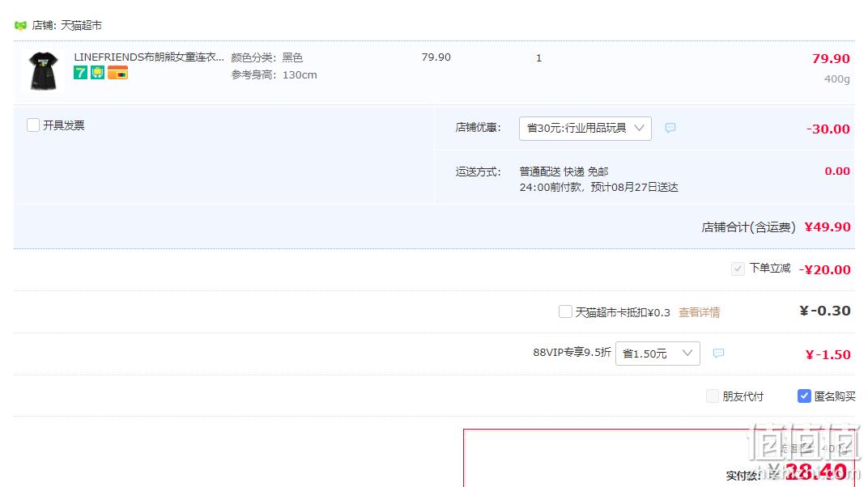This screenshot has width=868, height=487.
Task: Tick the 朋友代付 checkbox
Action: point(713,396)
